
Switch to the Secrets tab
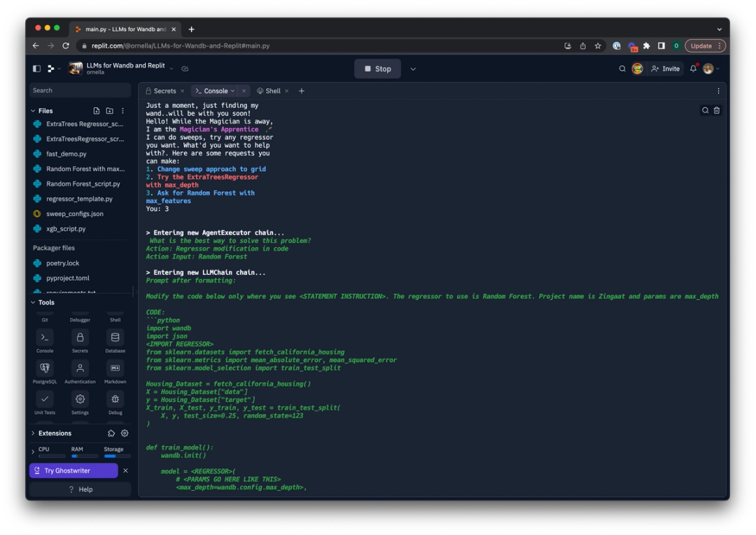coord(164,90)
